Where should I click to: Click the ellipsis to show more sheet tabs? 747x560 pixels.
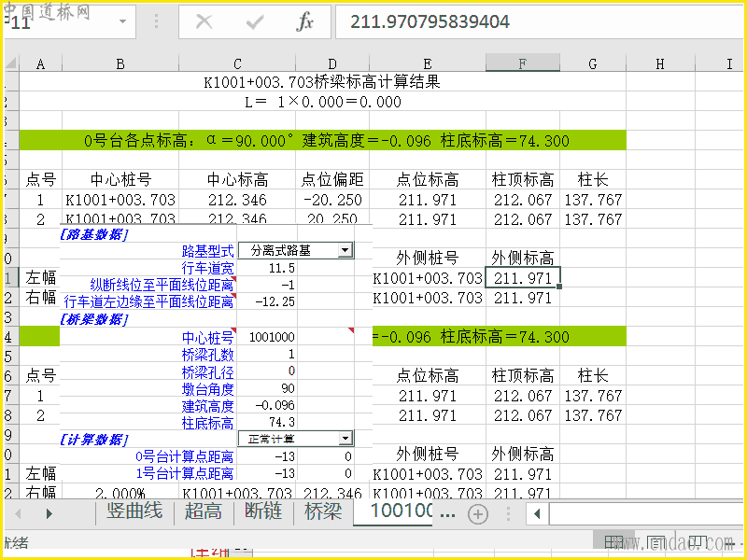[447, 514]
